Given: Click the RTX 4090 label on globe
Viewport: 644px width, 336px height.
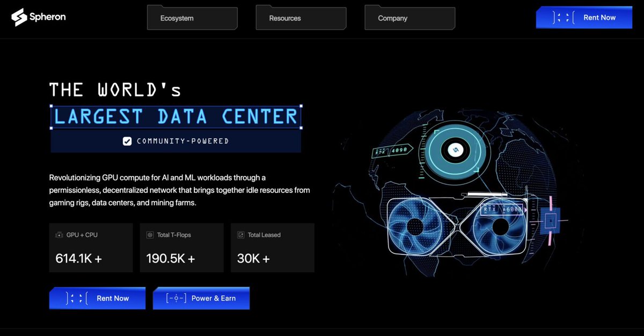Looking at the screenshot, I should coord(392,151).
